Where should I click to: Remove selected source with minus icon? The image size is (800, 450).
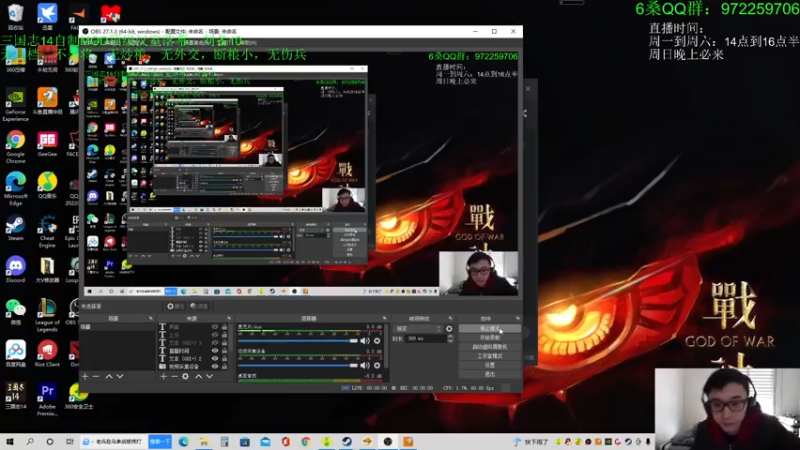[x=174, y=376]
